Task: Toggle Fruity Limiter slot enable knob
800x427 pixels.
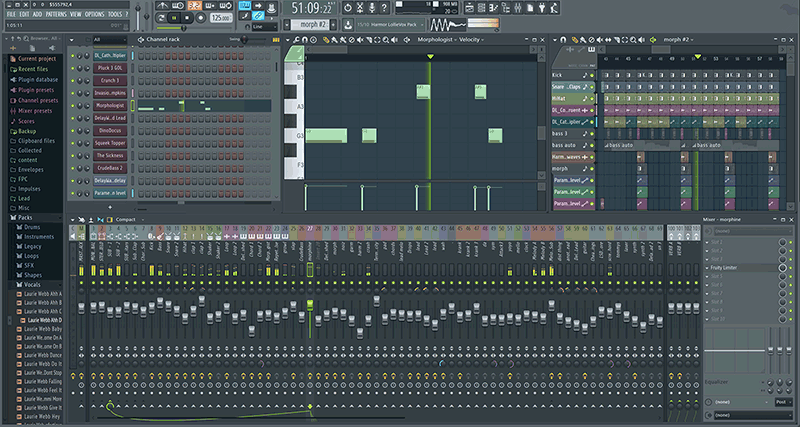Action: pos(783,267)
